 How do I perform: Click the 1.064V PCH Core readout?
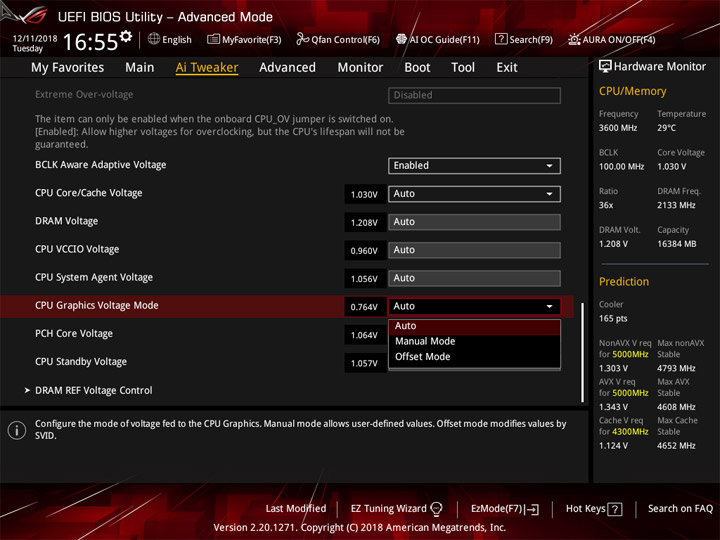pyautogui.click(x=365, y=335)
